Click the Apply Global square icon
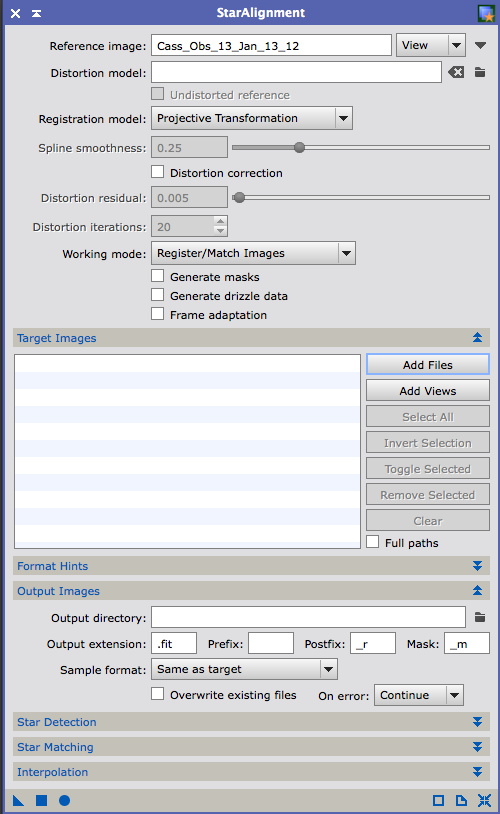Image resolution: width=500 pixels, height=814 pixels. tap(42, 800)
